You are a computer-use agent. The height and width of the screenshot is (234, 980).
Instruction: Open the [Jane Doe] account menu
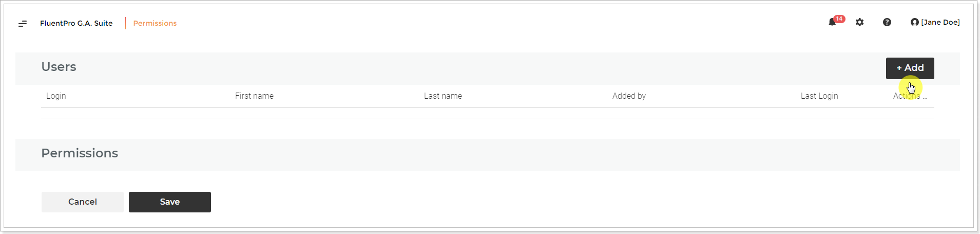coord(940,22)
